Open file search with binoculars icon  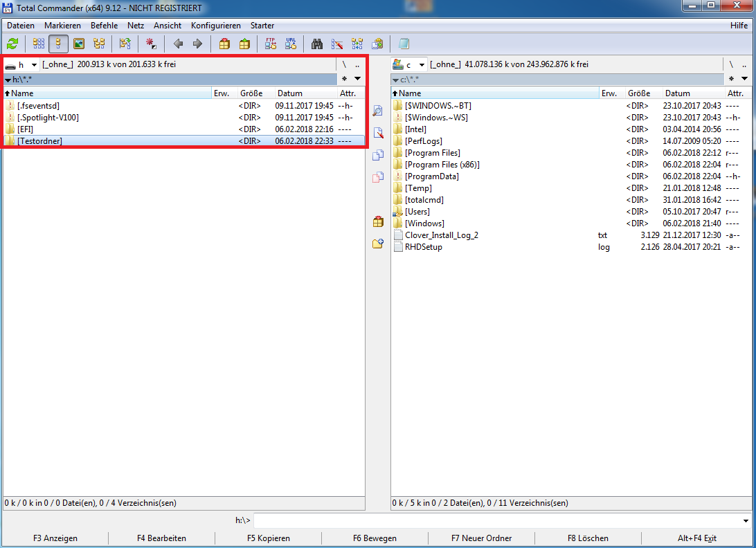pos(317,44)
